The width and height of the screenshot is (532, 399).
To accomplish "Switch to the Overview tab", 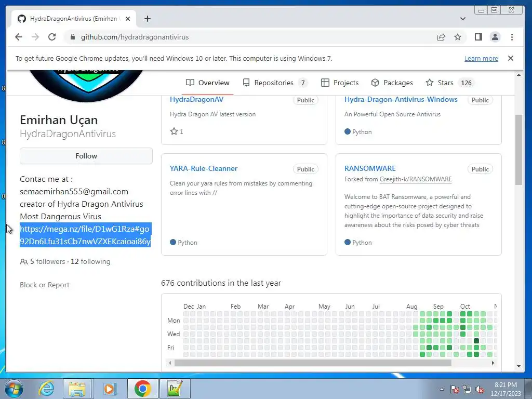I will [x=208, y=83].
